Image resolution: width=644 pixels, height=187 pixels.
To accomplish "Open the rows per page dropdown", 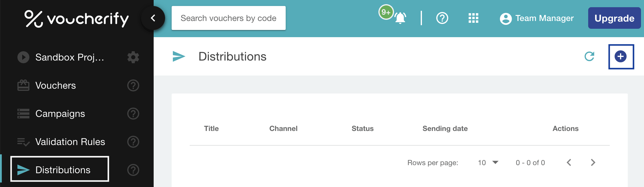I will 488,162.
